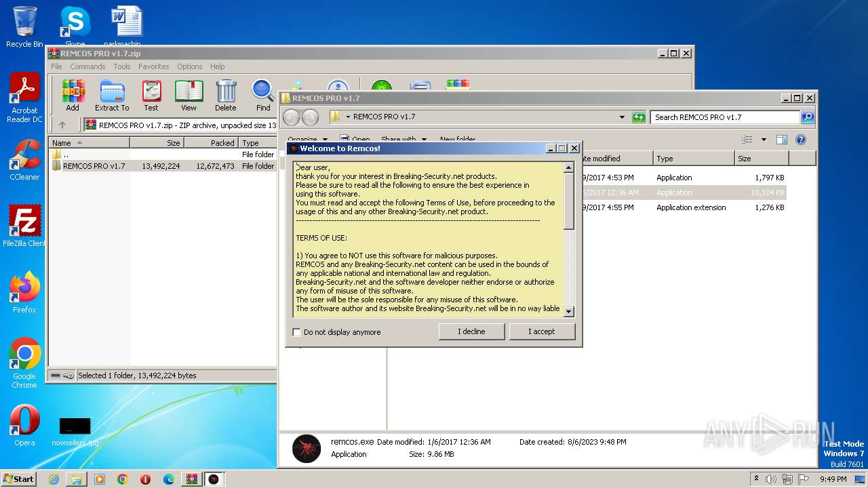
Task: Toggle the Explorer preview pane icon
Action: pyautogui.click(x=781, y=140)
